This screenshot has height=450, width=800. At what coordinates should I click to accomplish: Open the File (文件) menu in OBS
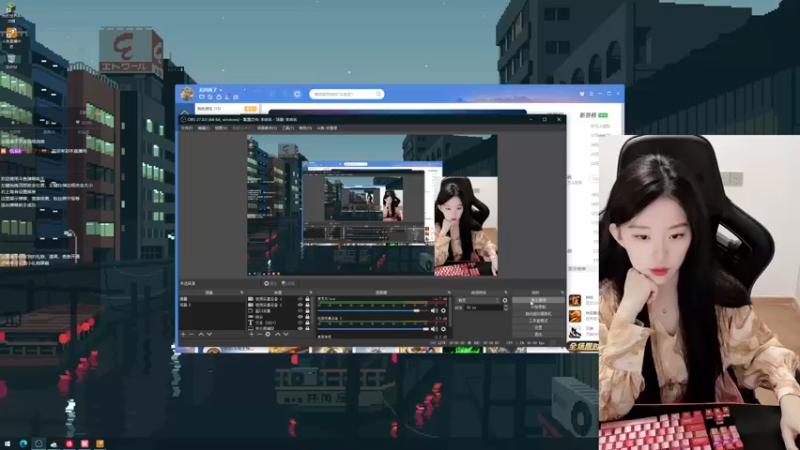point(187,128)
